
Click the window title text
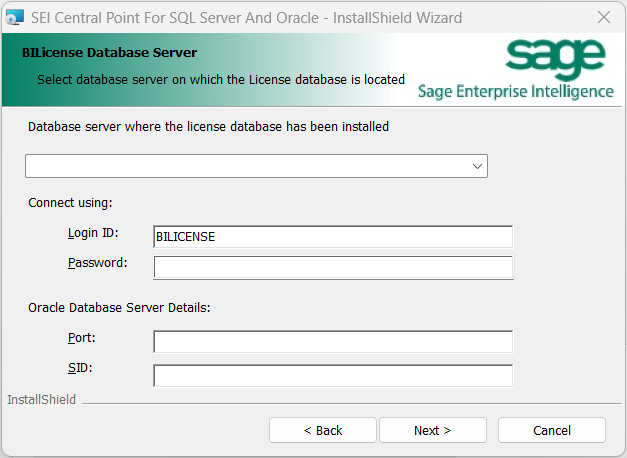point(246,18)
